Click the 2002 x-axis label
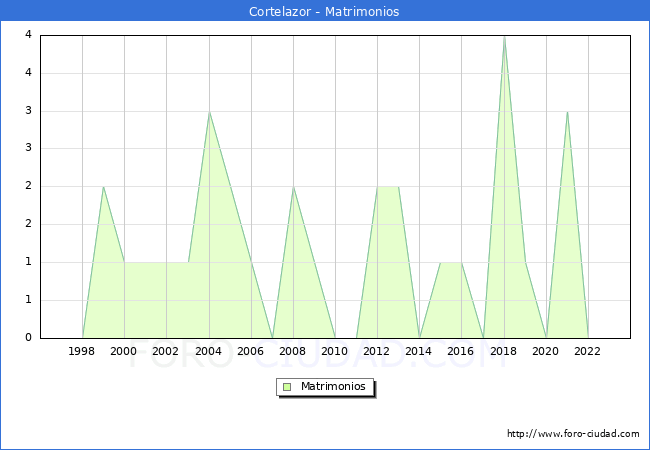This screenshot has height=450, width=650. (x=166, y=351)
